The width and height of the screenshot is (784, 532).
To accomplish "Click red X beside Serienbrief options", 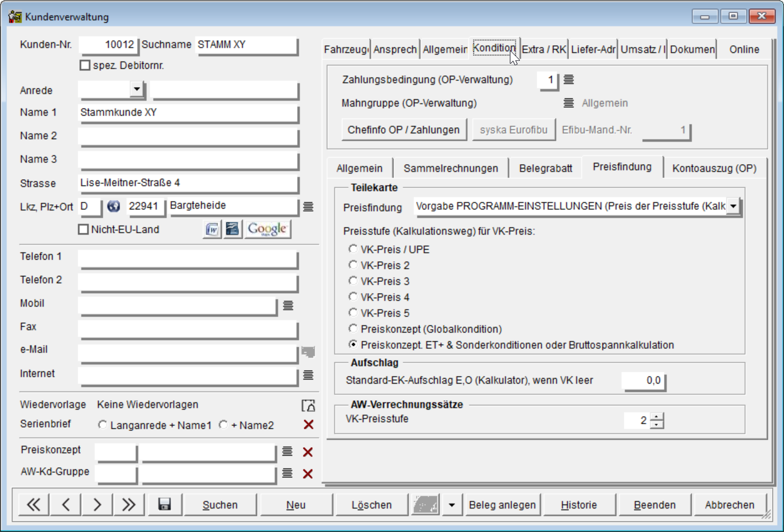I will click(x=308, y=425).
